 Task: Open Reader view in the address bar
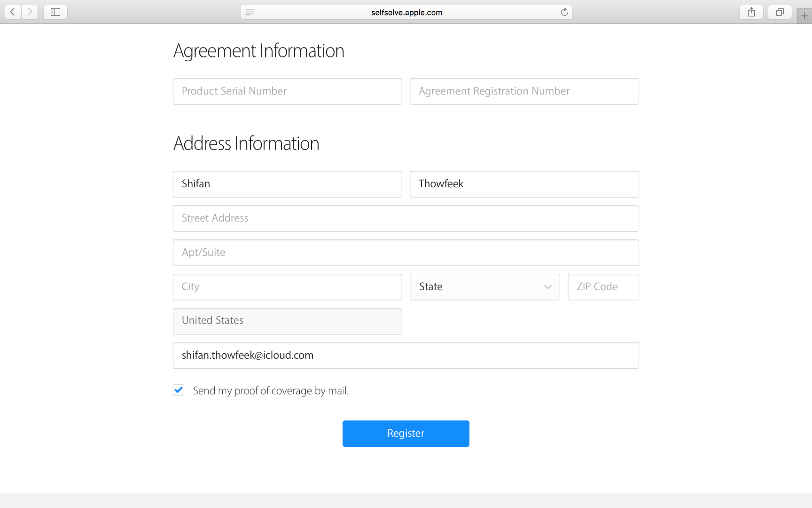pyautogui.click(x=250, y=12)
